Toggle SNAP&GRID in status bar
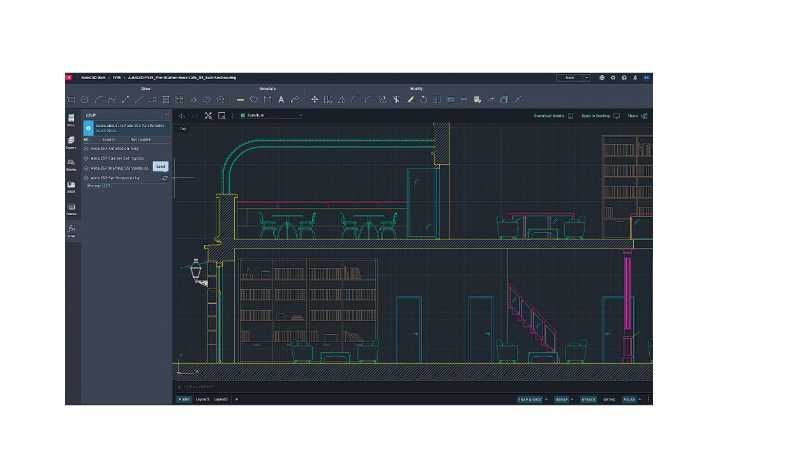801x472 pixels. (529, 399)
